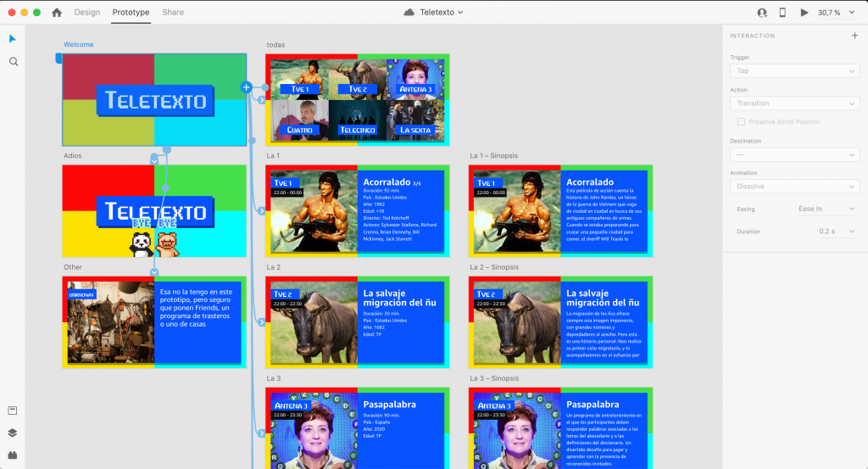Click the Antena 3 channel tile in todas
This screenshot has width=868, height=469.
click(415, 79)
